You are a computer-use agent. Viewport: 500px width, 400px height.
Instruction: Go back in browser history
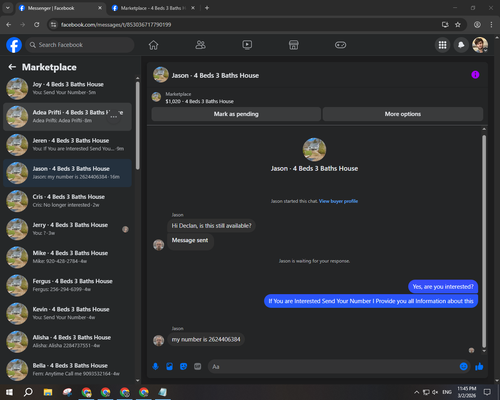point(9,25)
